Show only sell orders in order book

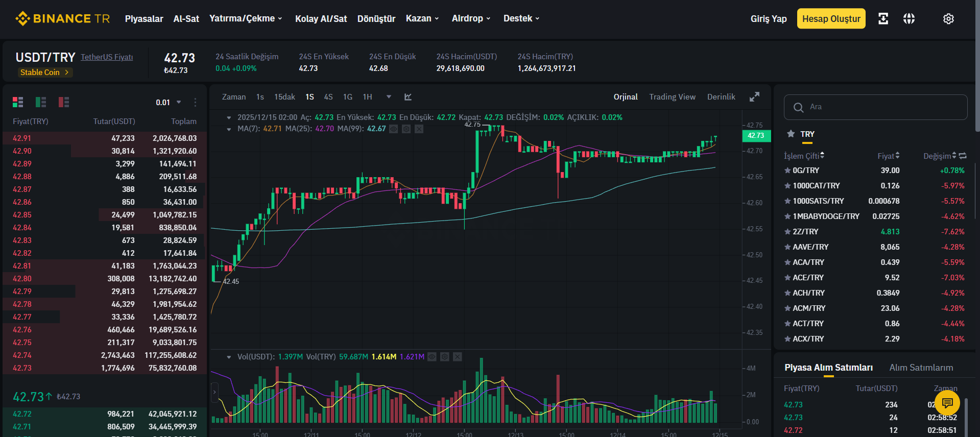(64, 102)
